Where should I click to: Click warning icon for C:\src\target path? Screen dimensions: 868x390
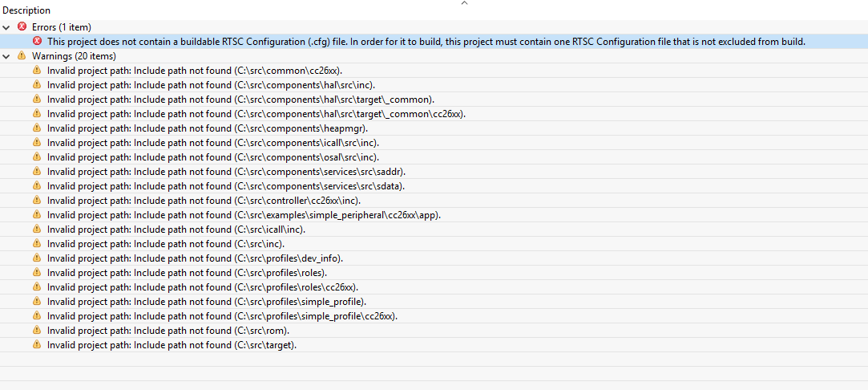[x=37, y=345]
